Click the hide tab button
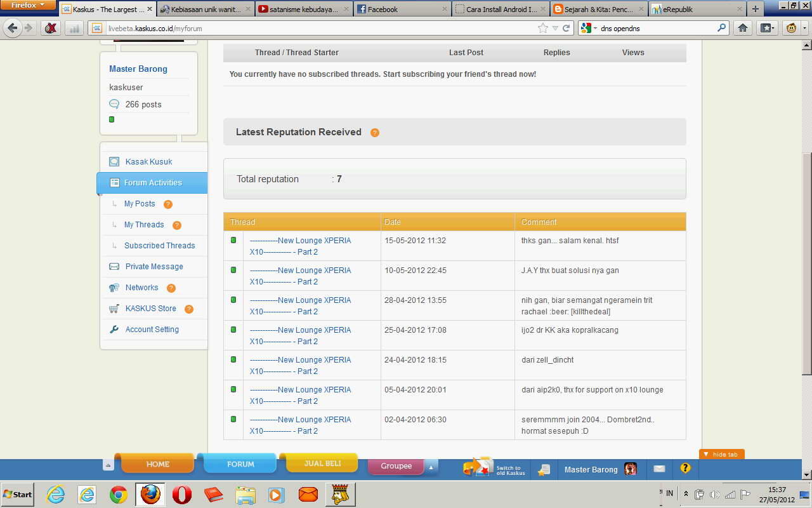 (x=721, y=454)
